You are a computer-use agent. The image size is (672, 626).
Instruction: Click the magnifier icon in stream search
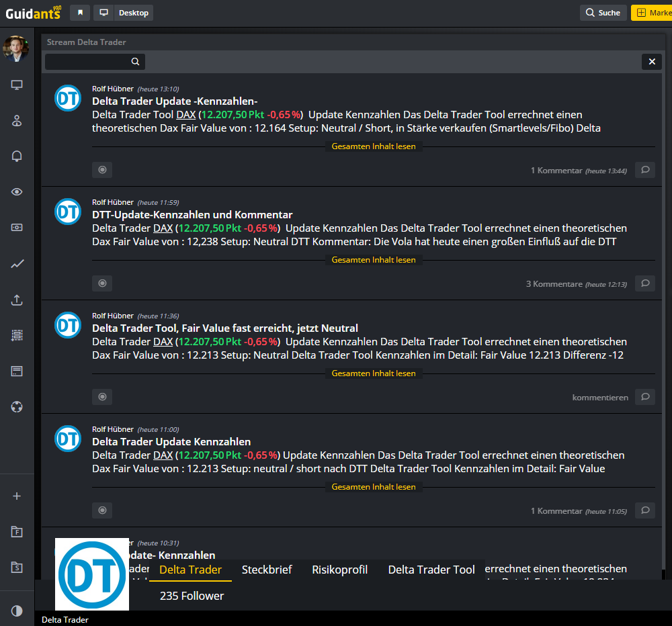[136, 62]
